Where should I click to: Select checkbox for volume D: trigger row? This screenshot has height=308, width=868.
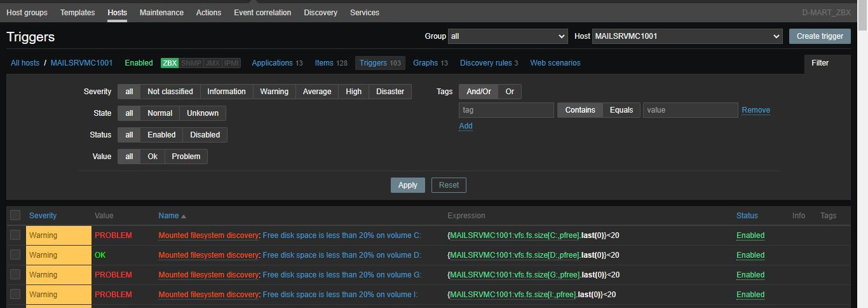15,255
